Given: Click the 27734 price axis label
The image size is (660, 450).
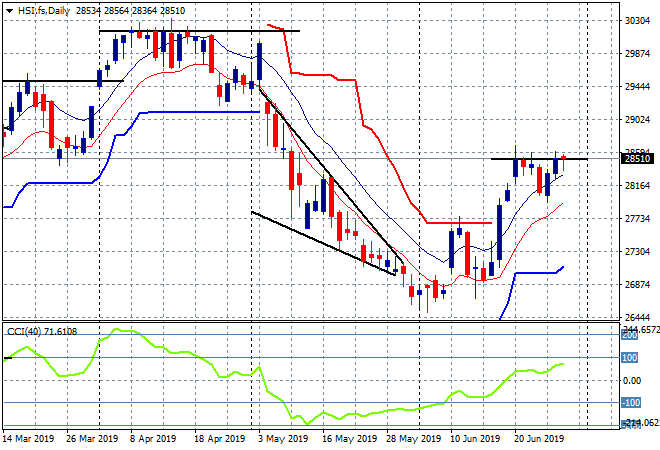Looking at the screenshot, I should (x=638, y=218).
